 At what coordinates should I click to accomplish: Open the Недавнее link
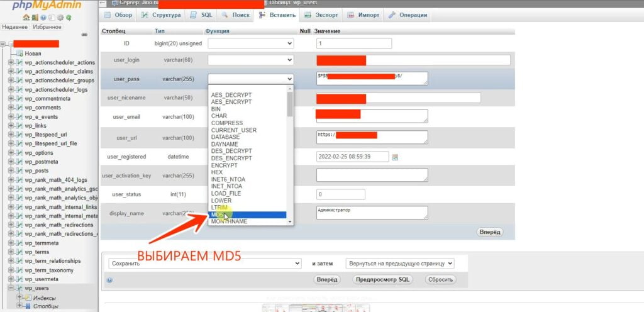pos(15,27)
